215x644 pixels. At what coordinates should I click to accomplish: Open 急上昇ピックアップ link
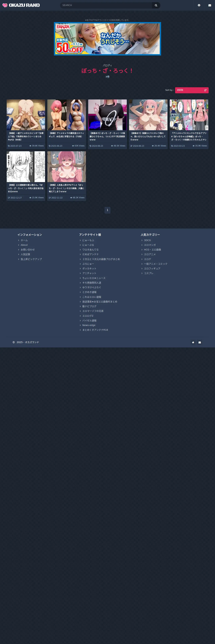[x=31, y=259]
